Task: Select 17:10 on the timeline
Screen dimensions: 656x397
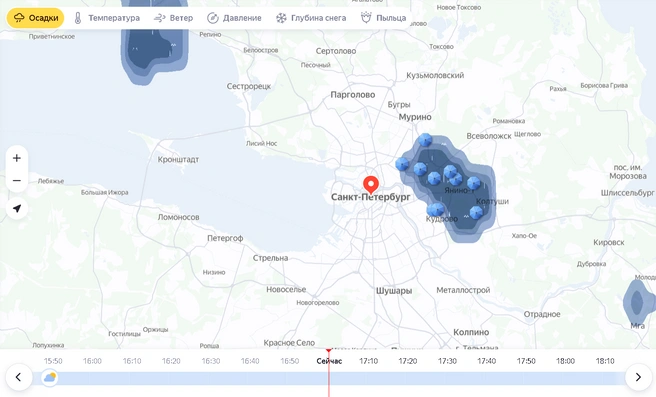Action: [x=369, y=361]
